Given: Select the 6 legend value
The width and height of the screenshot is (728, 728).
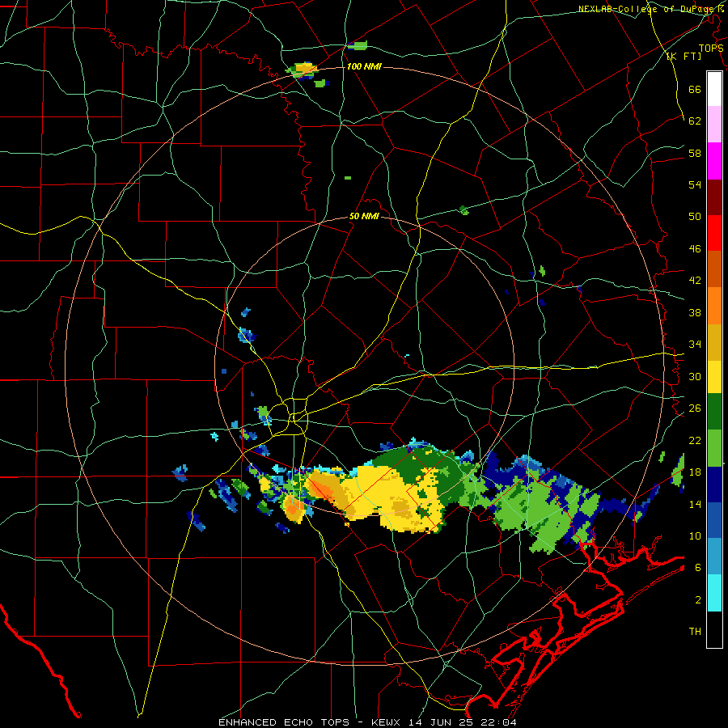Looking at the screenshot, I should (698, 568).
